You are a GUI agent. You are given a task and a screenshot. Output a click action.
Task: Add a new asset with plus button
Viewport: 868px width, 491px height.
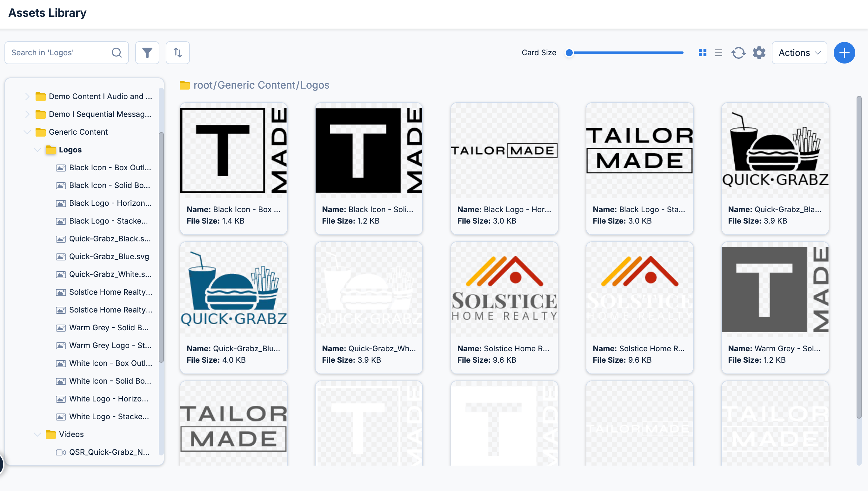point(844,53)
